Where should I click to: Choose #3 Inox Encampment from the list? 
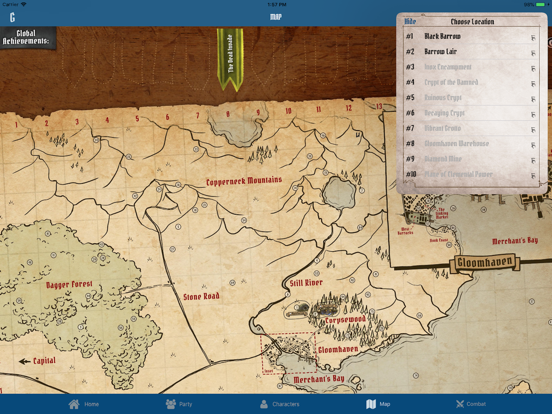pyautogui.click(x=471, y=67)
